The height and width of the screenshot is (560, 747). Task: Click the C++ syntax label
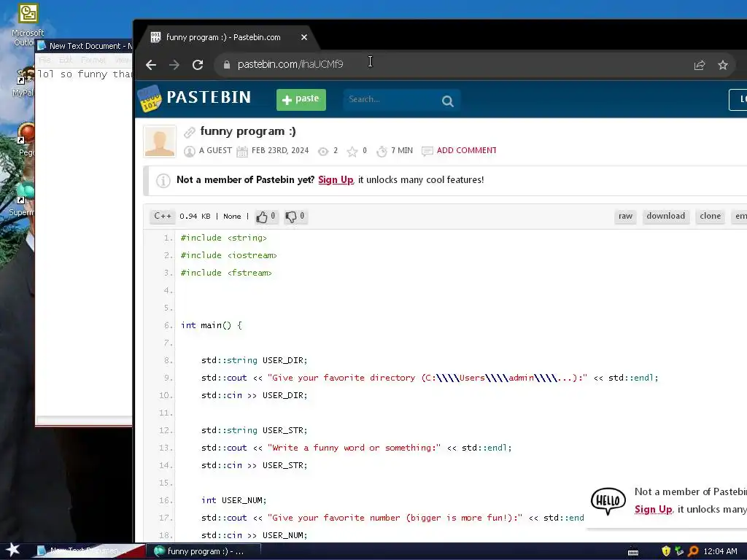coord(163,216)
